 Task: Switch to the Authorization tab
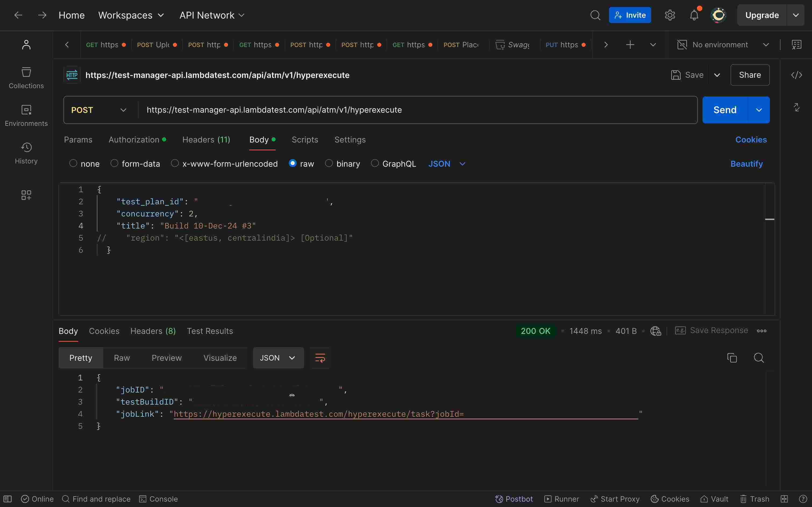(137, 140)
